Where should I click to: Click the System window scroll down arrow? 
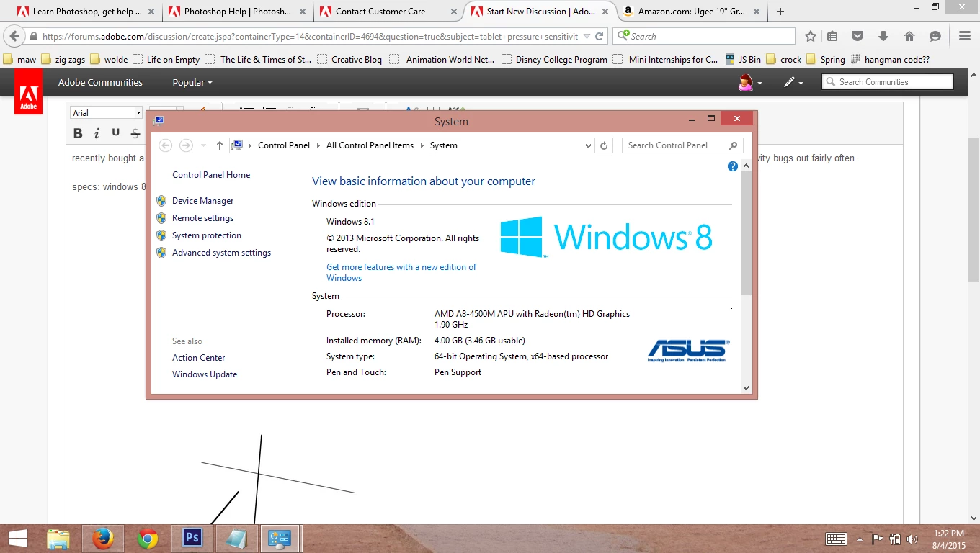pos(746,387)
